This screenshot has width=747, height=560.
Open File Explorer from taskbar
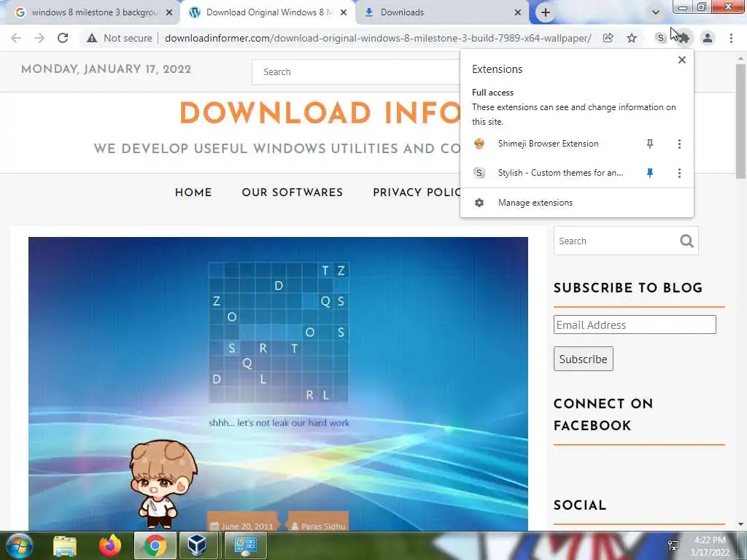click(65, 545)
